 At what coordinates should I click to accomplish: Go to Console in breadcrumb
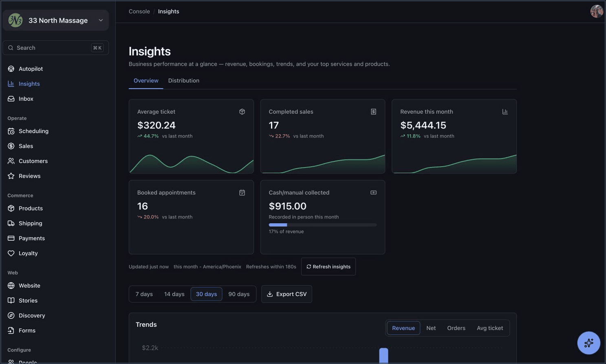139,11
